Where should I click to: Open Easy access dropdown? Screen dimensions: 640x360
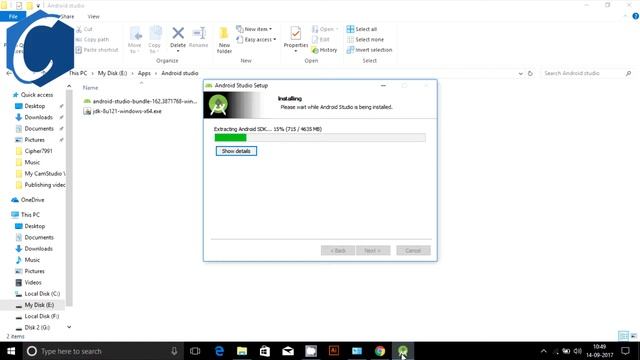pos(256,40)
